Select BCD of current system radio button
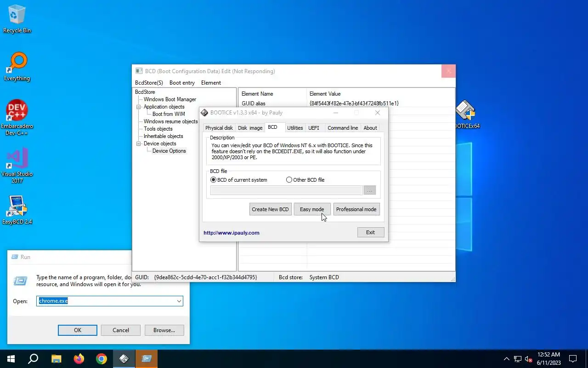Image resolution: width=588 pixels, height=368 pixels. (x=213, y=180)
